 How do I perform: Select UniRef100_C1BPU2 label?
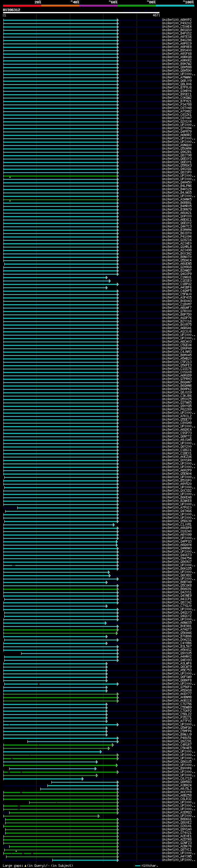coord(177,284)
